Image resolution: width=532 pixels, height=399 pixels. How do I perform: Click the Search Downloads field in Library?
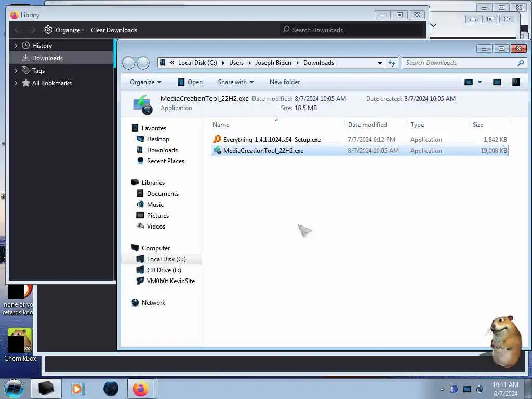pos(352,30)
